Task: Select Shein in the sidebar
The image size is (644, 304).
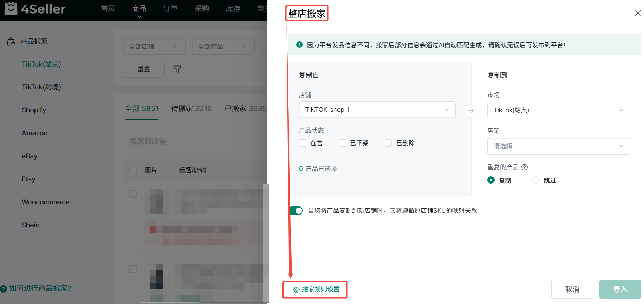Action: (31, 225)
